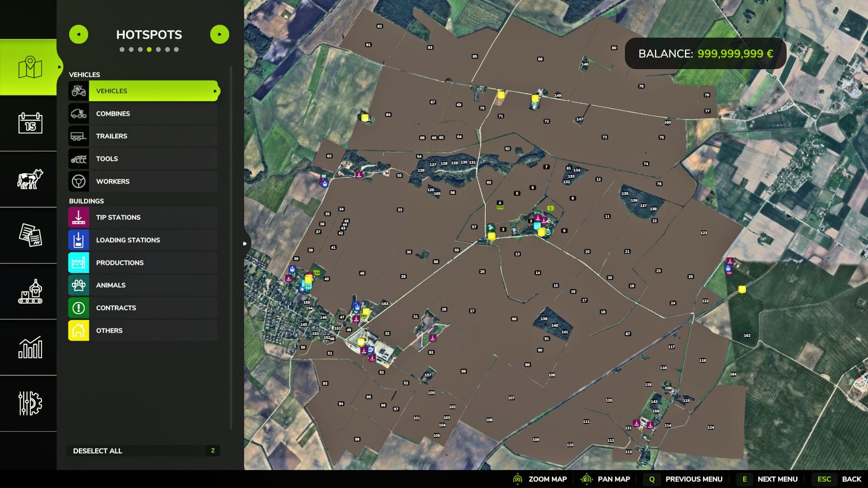Click field 86 on the map
Screen dimensions: 868x488
[x=540, y=59]
